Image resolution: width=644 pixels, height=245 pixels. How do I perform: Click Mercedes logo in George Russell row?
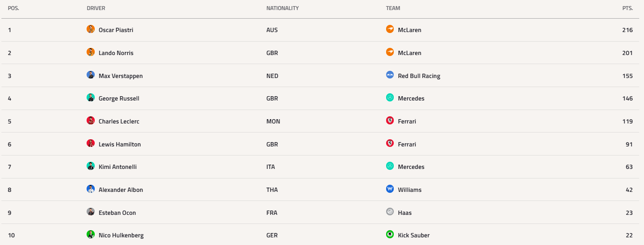(390, 98)
